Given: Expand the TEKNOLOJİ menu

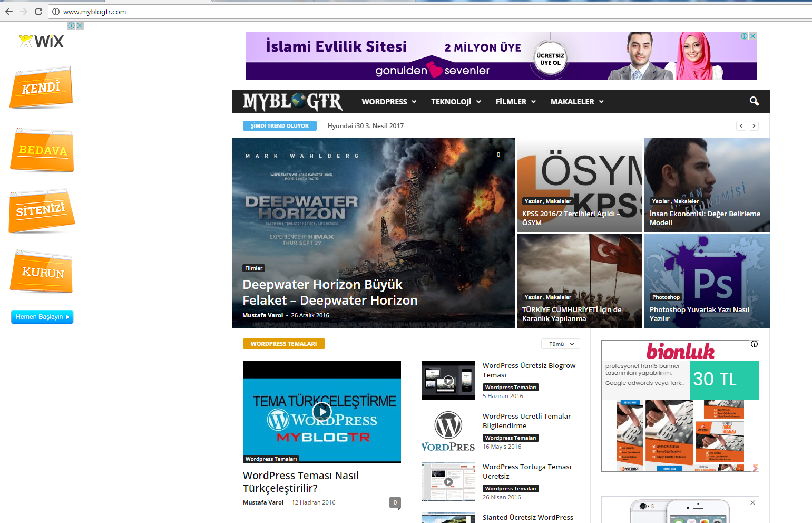Looking at the screenshot, I should [x=456, y=102].
